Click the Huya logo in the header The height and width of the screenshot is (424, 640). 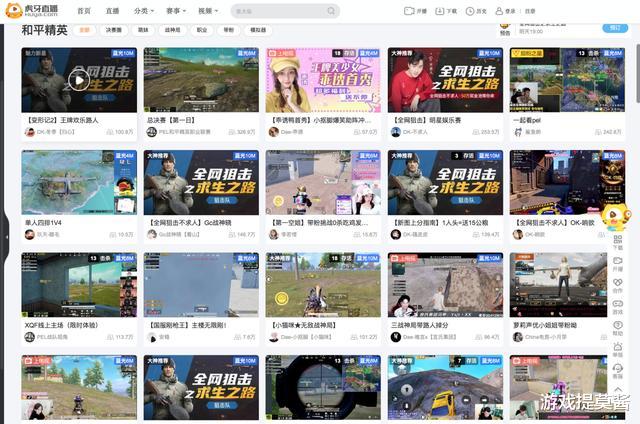[x=32, y=10]
